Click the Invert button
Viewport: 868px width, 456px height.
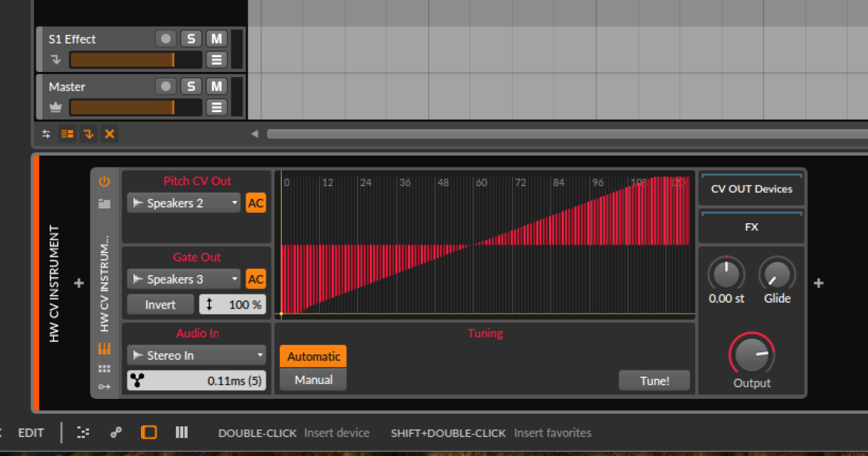tap(160, 305)
